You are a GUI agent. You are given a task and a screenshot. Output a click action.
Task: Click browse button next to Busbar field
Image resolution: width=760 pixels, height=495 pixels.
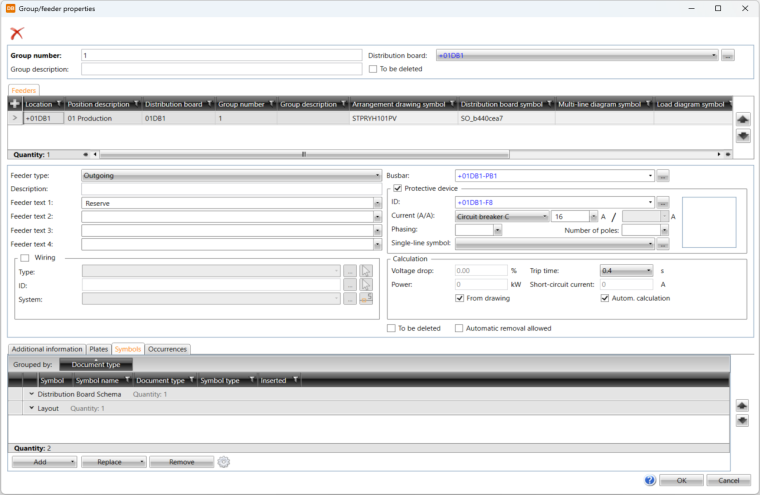663,176
